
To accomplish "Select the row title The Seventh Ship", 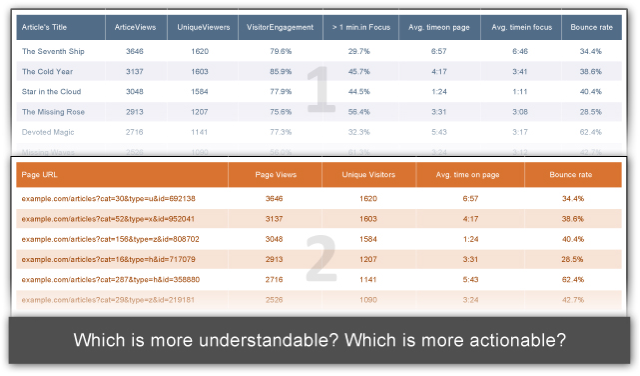I will [53, 51].
